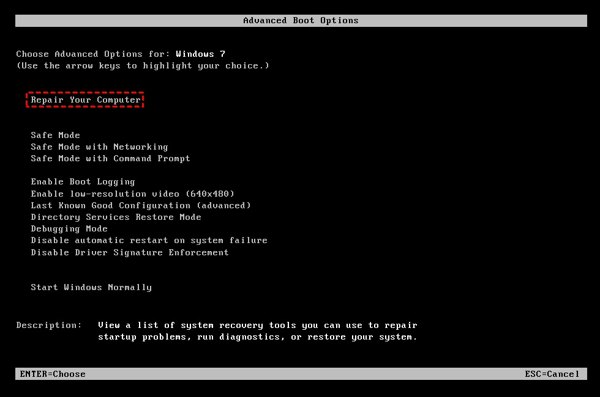
Task: Click the ESC=Cancel hint
Action: (552, 374)
